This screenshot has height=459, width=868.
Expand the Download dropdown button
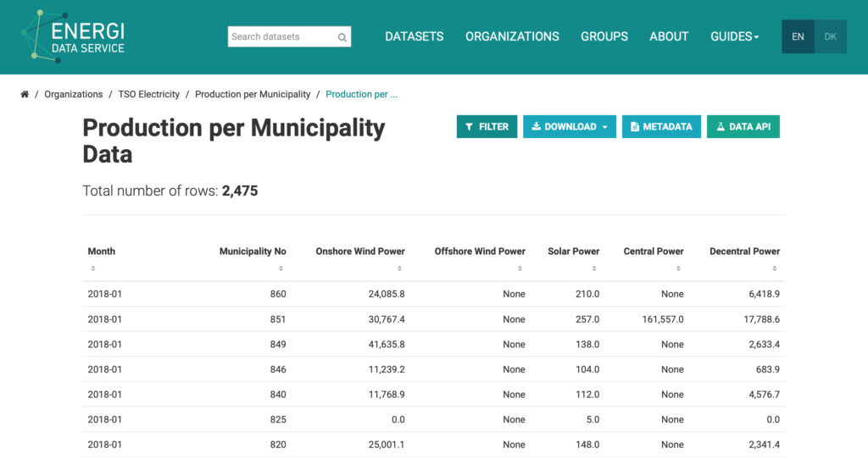tap(569, 127)
